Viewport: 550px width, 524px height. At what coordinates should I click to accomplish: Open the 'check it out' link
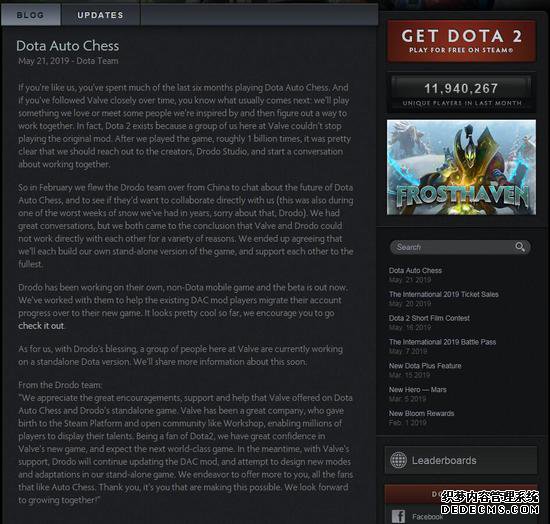[x=41, y=326]
